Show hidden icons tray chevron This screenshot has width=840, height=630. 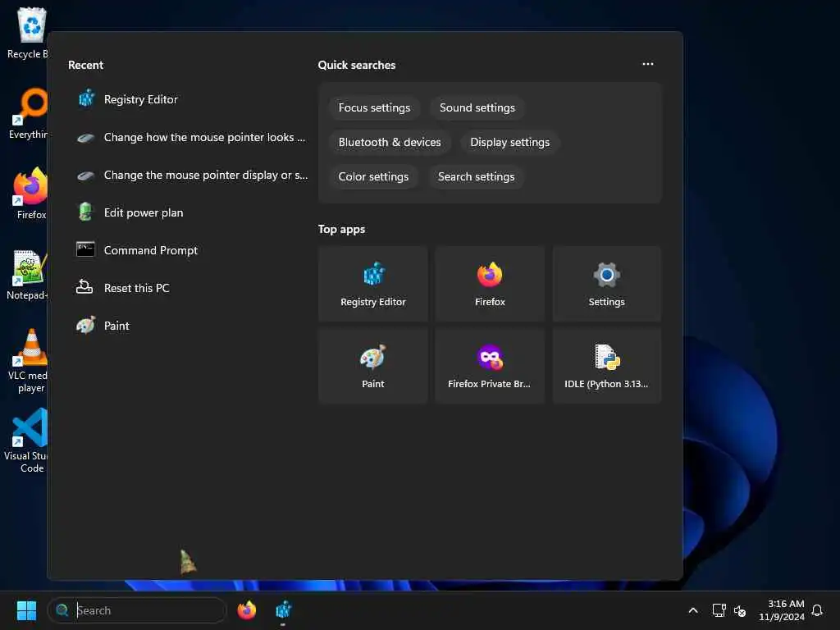click(x=692, y=610)
